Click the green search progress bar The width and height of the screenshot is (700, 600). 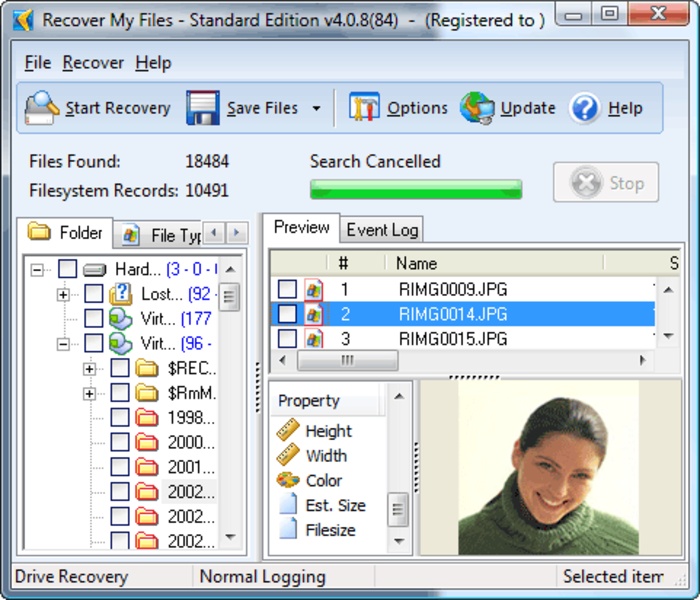pos(416,190)
